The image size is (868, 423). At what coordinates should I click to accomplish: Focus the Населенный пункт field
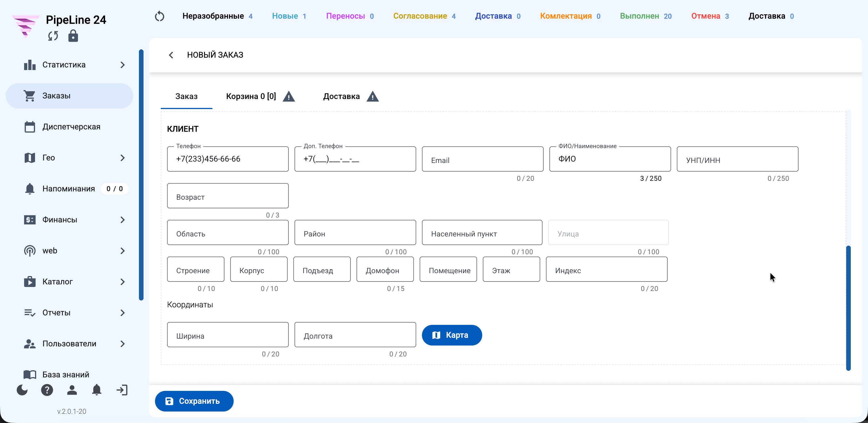(x=482, y=232)
